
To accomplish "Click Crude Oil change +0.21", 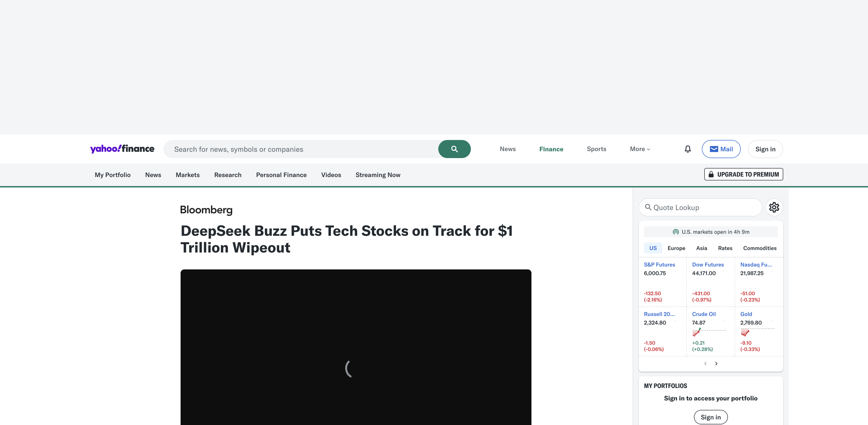I will (x=698, y=343).
